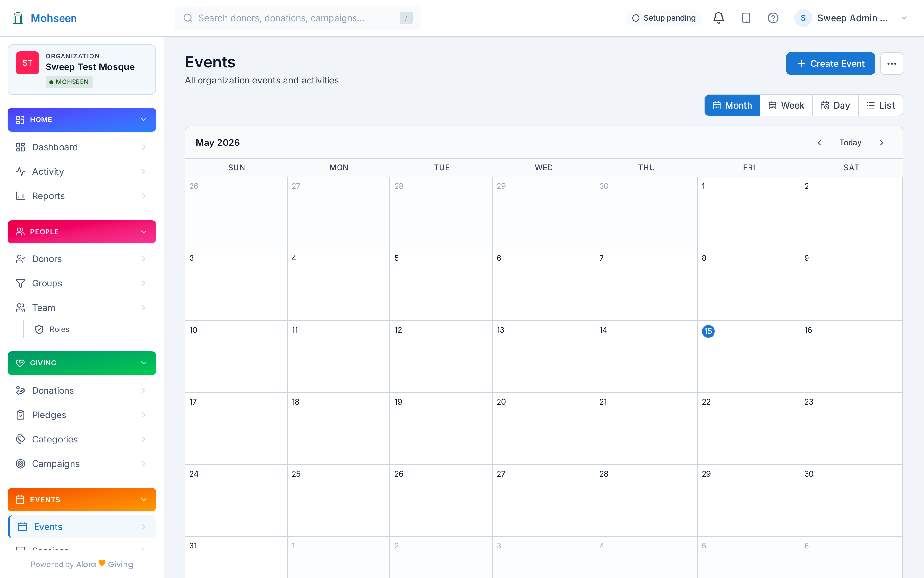Screen dimensions: 924x578
Task: Open the Donations menu item
Action: tap(82, 390)
